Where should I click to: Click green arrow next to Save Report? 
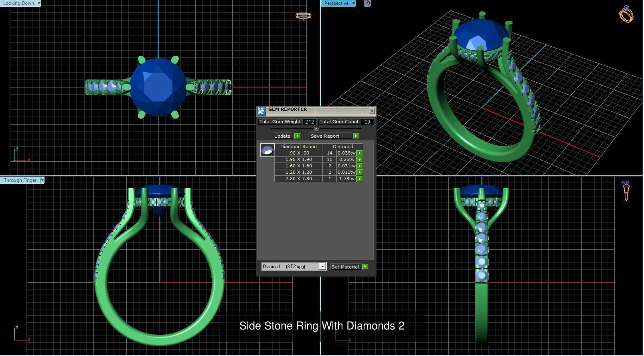point(356,136)
